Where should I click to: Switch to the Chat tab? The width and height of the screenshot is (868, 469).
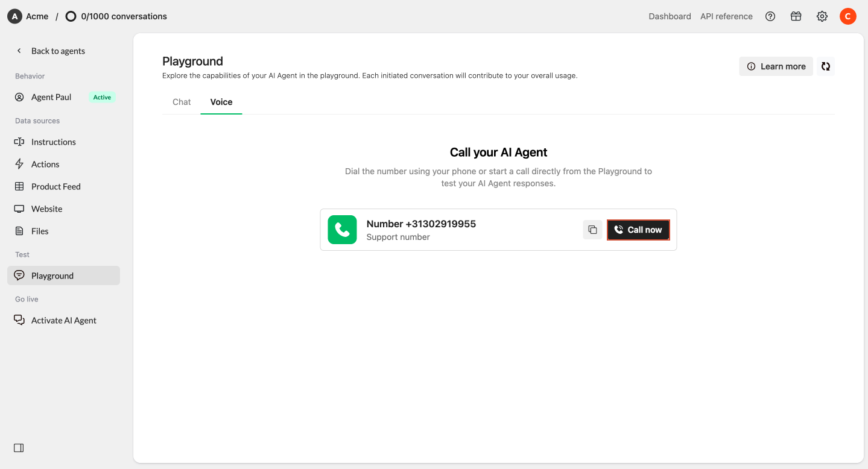(182, 102)
